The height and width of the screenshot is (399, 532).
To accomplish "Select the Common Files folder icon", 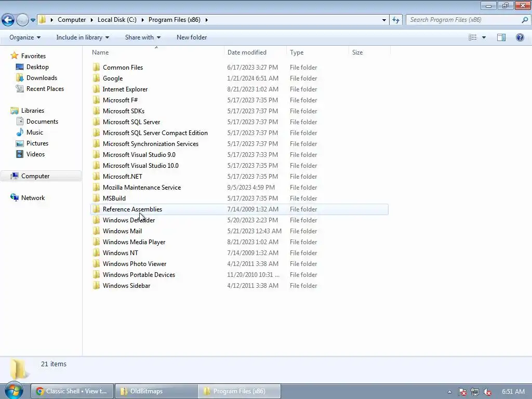I will pyautogui.click(x=96, y=67).
